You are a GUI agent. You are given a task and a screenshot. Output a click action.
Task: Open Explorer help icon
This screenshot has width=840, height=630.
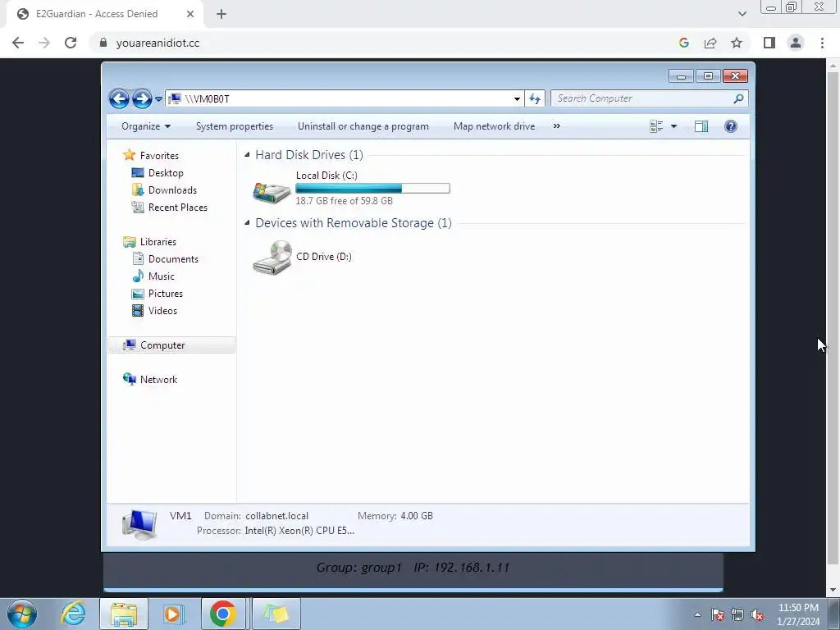[731, 126]
